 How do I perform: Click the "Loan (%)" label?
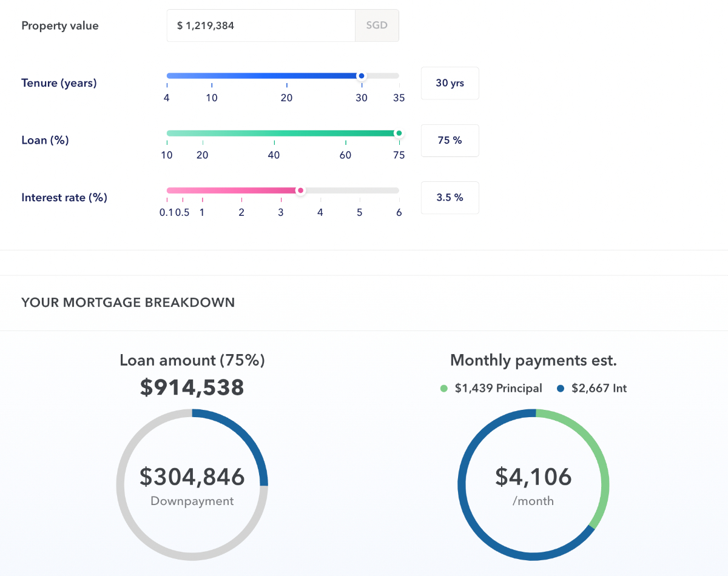(x=45, y=140)
